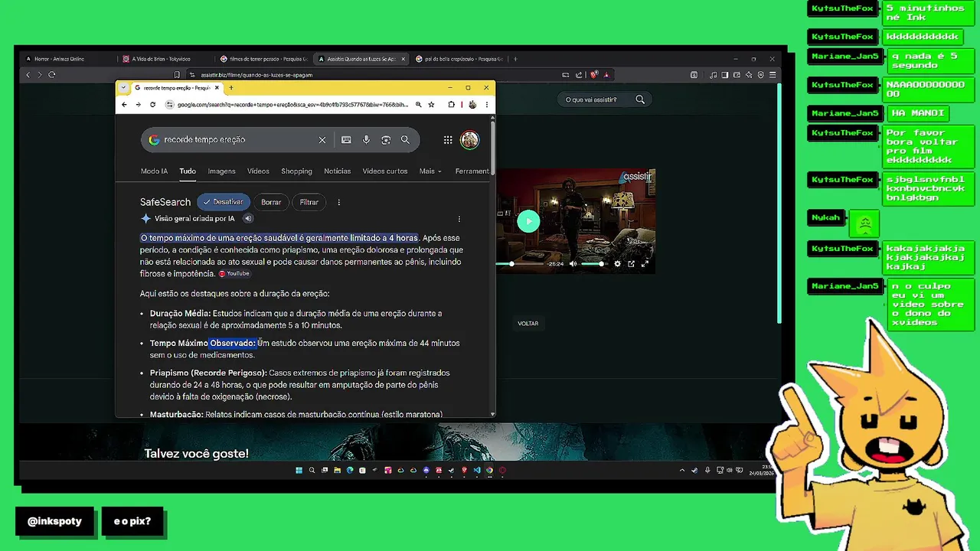Image resolution: width=980 pixels, height=551 pixels.
Task: Click the search icon on assistir site
Action: (640, 99)
